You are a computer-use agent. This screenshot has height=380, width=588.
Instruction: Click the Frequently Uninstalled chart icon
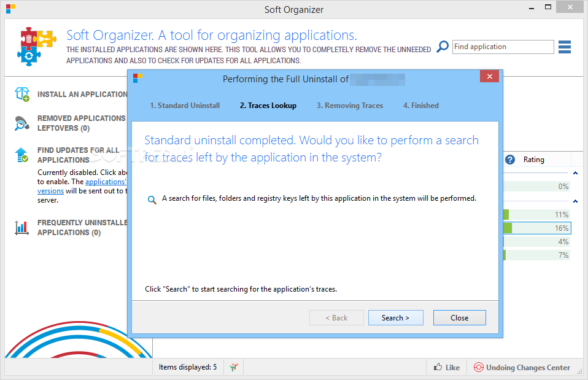[21, 228]
